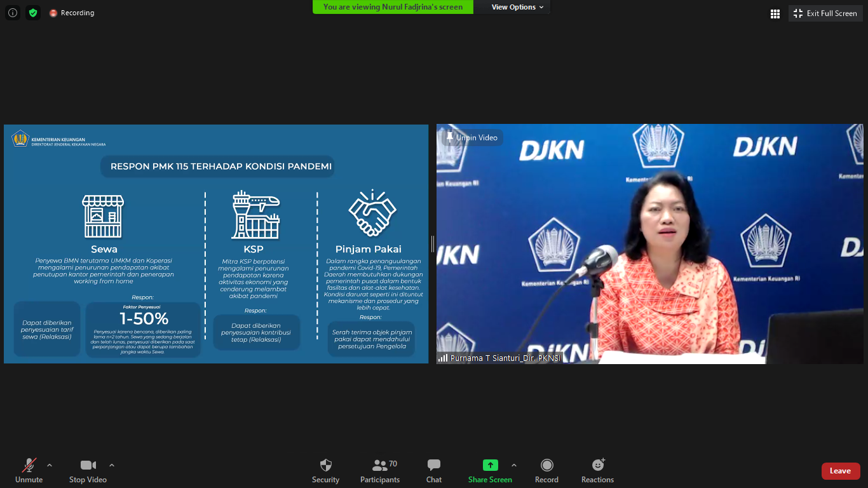
Task: Open the Participants panel
Action: coord(380,471)
